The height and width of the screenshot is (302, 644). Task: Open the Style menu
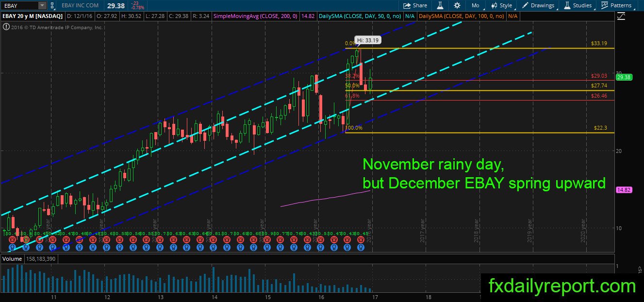click(502, 5)
